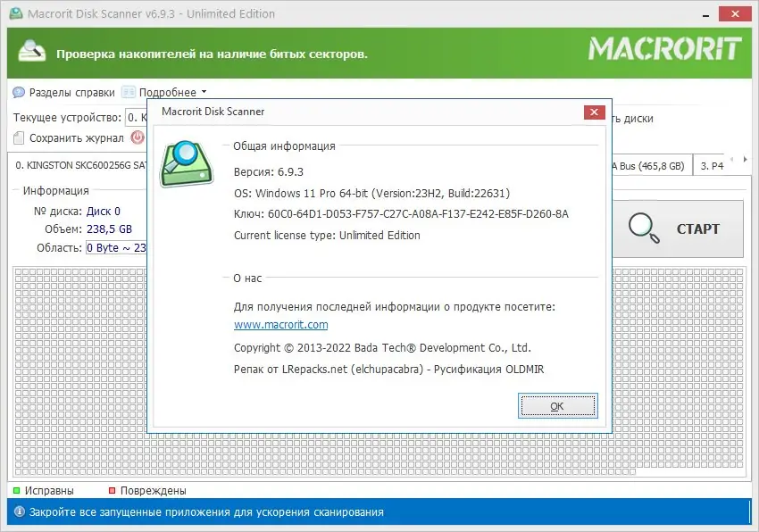Screen dimensions: 759x532
Task: Click the СТАРТ scan button
Action: [x=678, y=229]
